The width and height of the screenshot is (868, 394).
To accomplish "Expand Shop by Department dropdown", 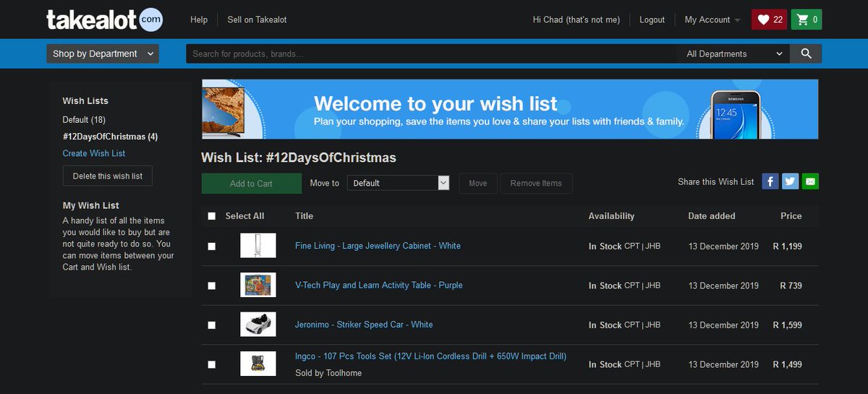I will (x=103, y=53).
